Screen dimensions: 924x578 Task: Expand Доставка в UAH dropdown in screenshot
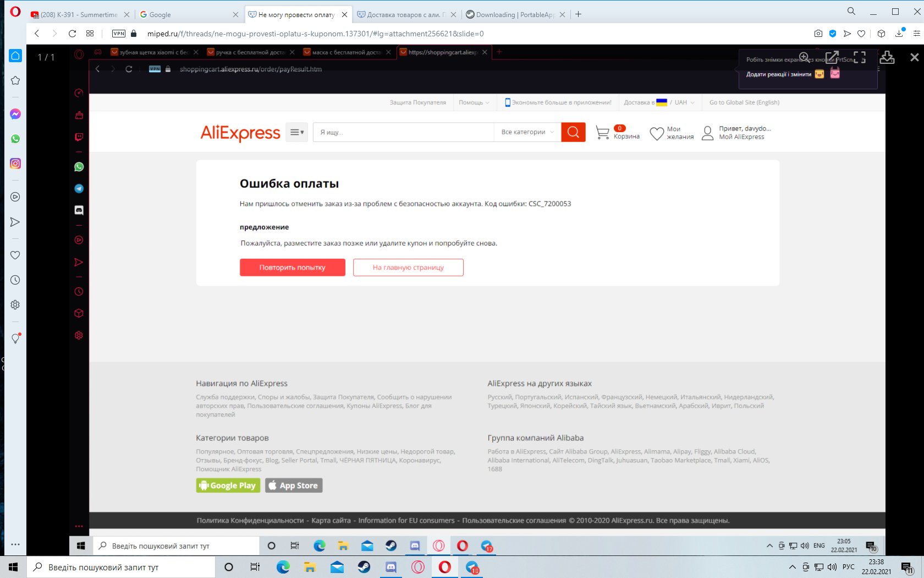(659, 102)
